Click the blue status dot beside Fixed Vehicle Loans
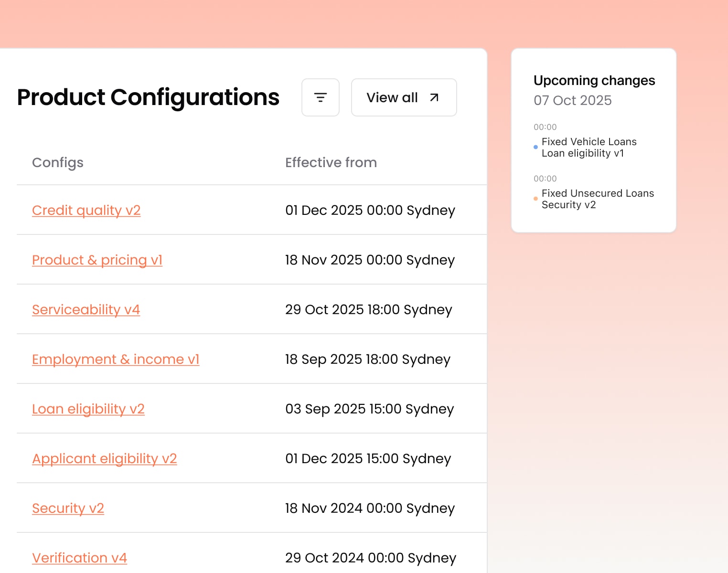 535,147
